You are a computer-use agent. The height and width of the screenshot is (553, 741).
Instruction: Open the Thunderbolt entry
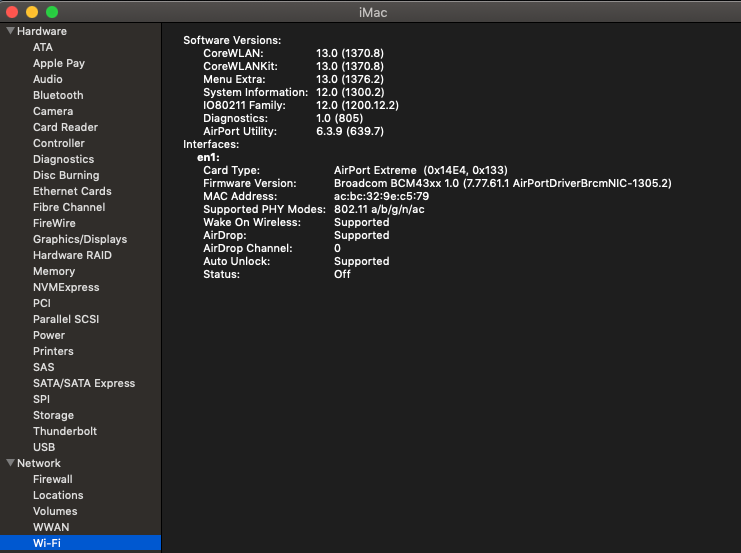65,431
